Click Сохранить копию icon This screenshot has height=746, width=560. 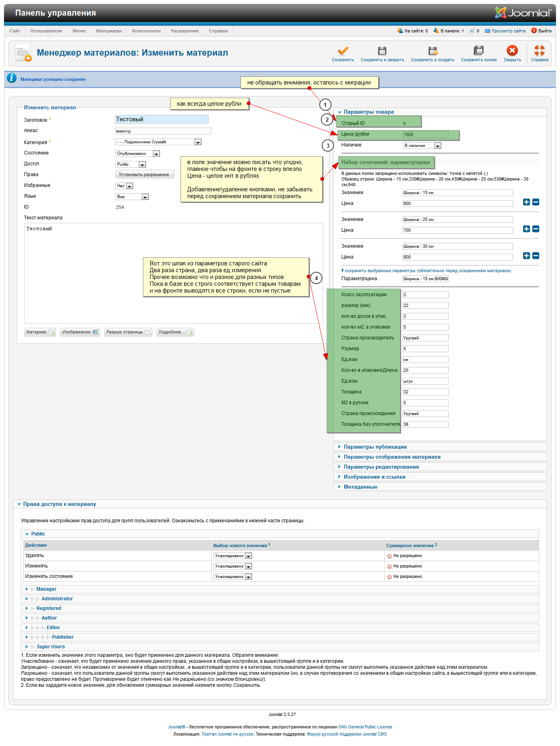[x=479, y=51]
